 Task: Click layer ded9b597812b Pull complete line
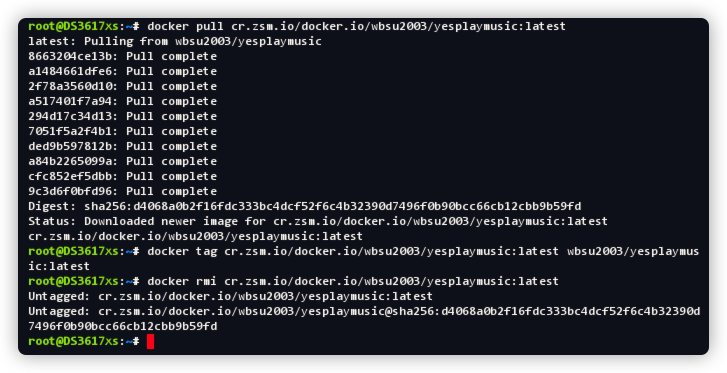pyautogui.click(x=122, y=146)
